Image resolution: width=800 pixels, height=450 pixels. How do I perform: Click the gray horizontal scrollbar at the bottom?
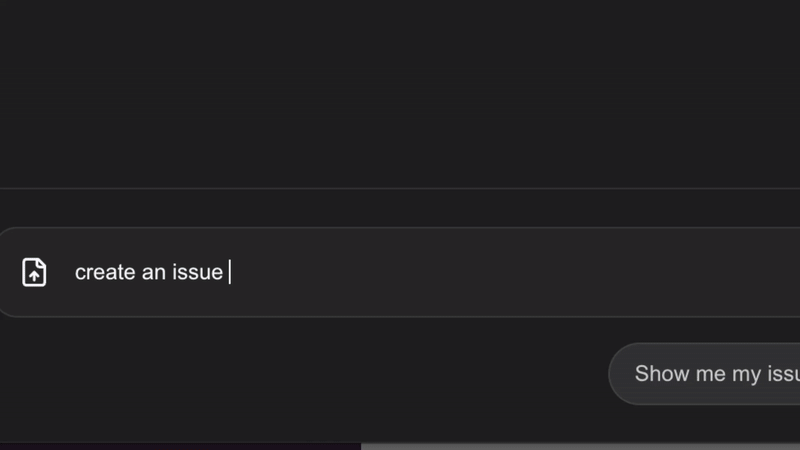pyautogui.click(x=580, y=446)
